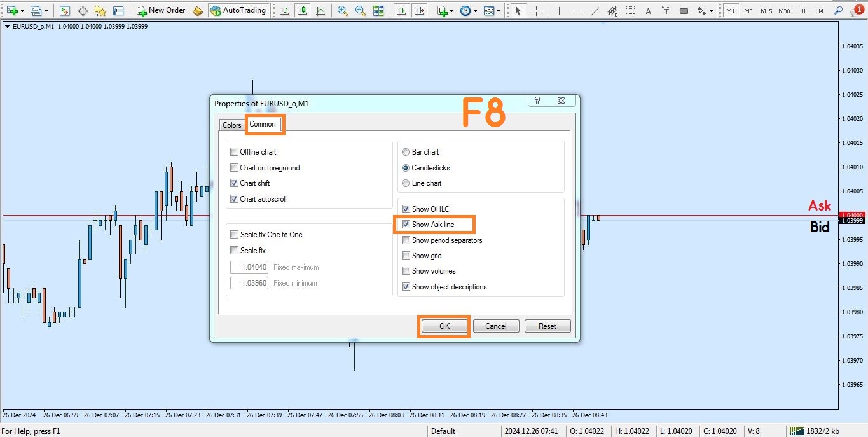The image size is (868, 437).
Task: Open the periodicity clock dropdown arrow
Action: [475, 11]
